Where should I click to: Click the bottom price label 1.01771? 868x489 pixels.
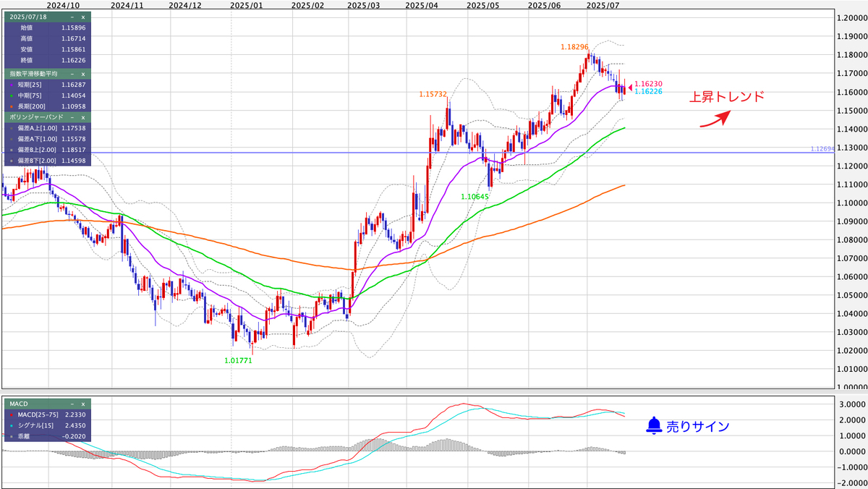coord(238,360)
